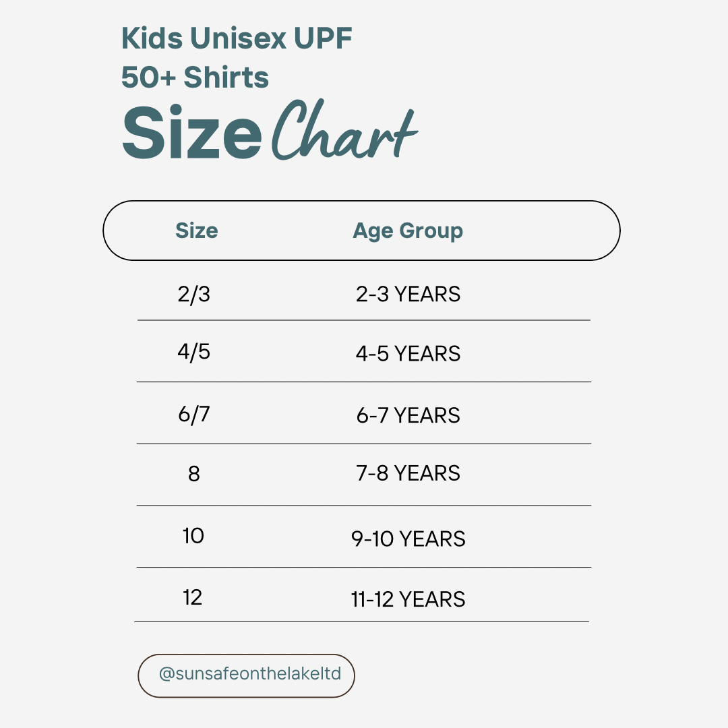Pick the size 10 cell
The image size is (728, 728).
pyautogui.click(x=193, y=536)
